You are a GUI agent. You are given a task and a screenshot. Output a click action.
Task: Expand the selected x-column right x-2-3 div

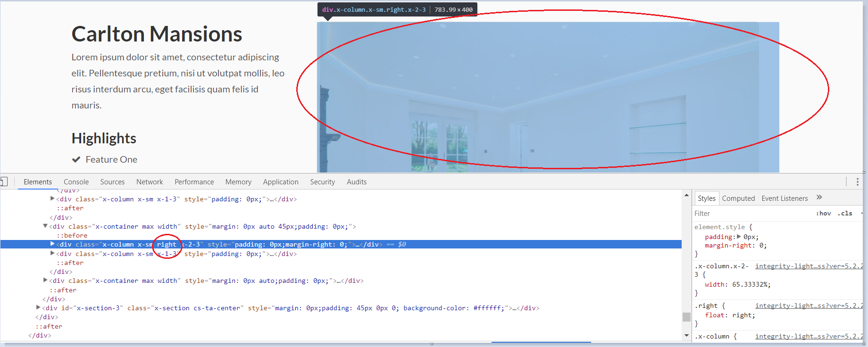[x=52, y=244]
